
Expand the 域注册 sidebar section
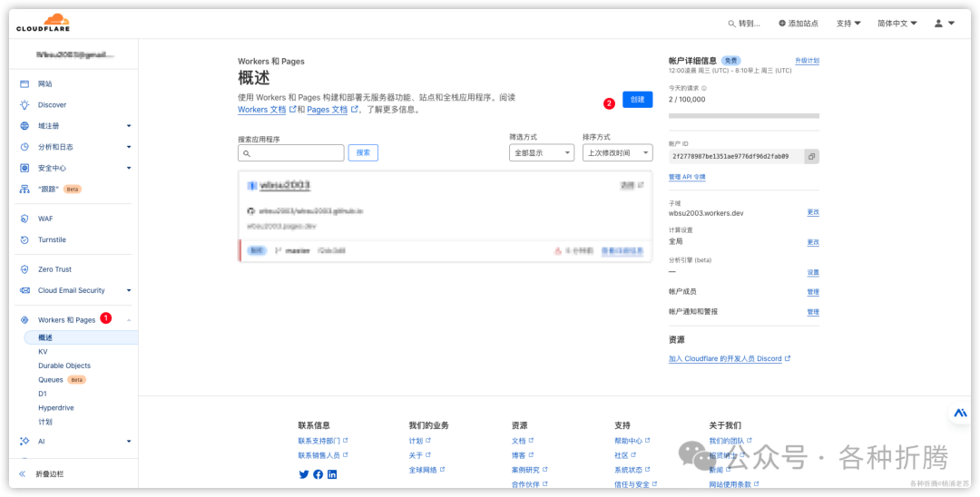(x=129, y=125)
